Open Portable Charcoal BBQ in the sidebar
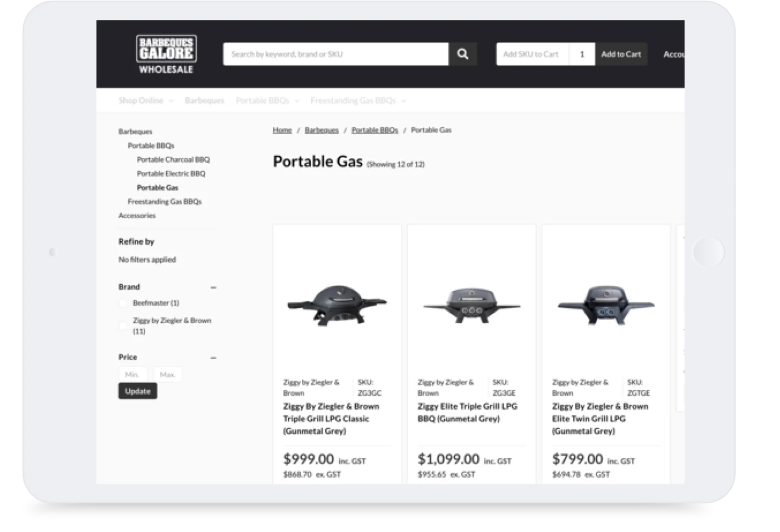Screen dimensions: 780x532 tap(173, 159)
